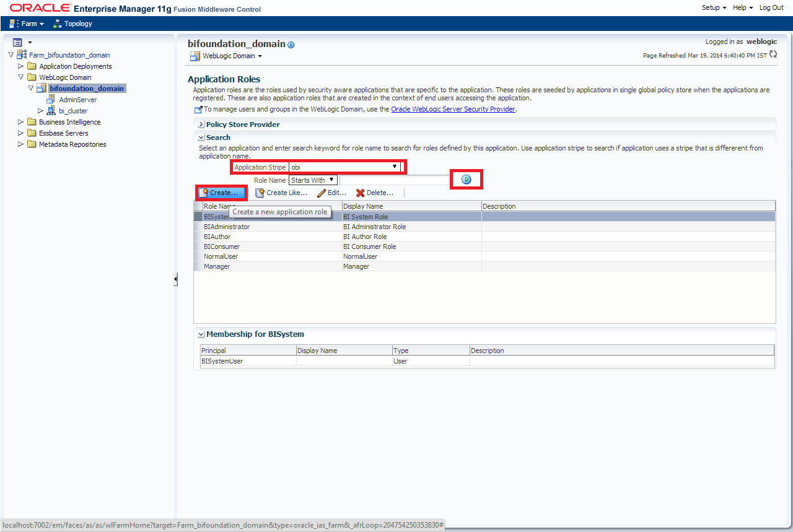Select the bifoundation_domain tree item
Image resolution: width=793 pixels, height=532 pixels.
pyautogui.click(x=87, y=88)
